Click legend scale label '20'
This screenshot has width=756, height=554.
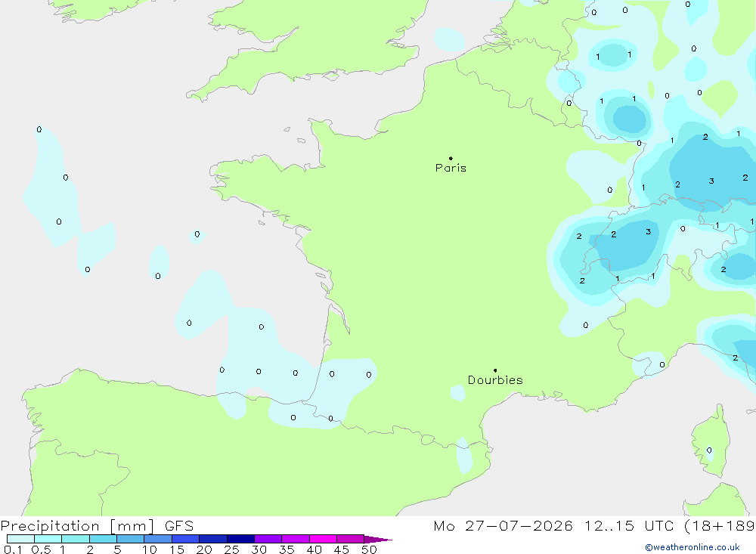204,549
